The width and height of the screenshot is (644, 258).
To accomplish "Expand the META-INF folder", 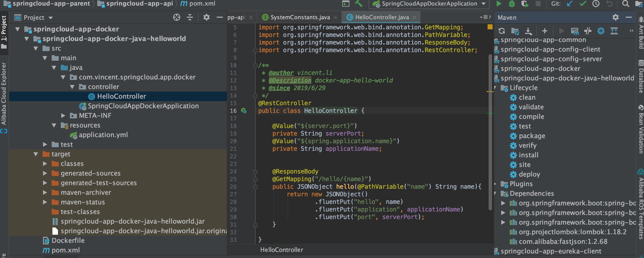I will (63, 116).
